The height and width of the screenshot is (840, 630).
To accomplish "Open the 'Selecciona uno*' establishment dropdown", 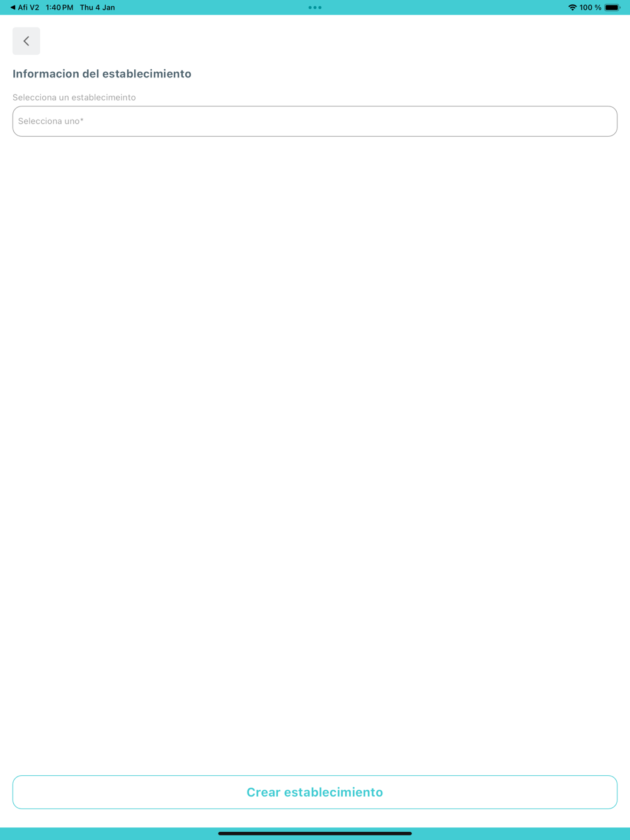I will click(x=315, y=121).
